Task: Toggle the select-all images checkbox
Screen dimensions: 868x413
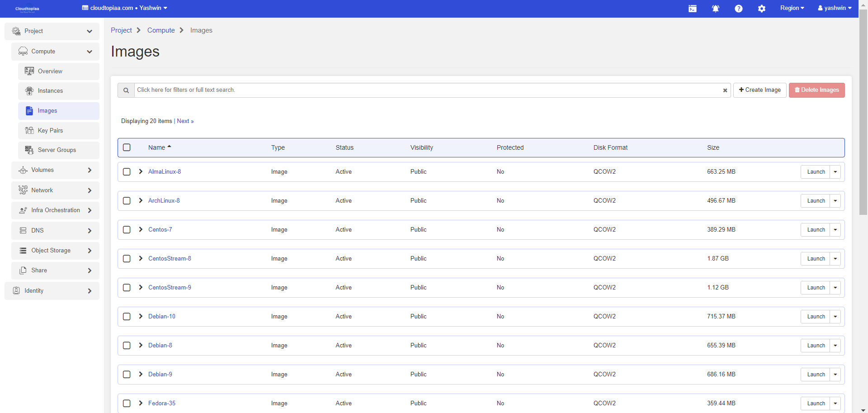Action: tap(127, 147)
